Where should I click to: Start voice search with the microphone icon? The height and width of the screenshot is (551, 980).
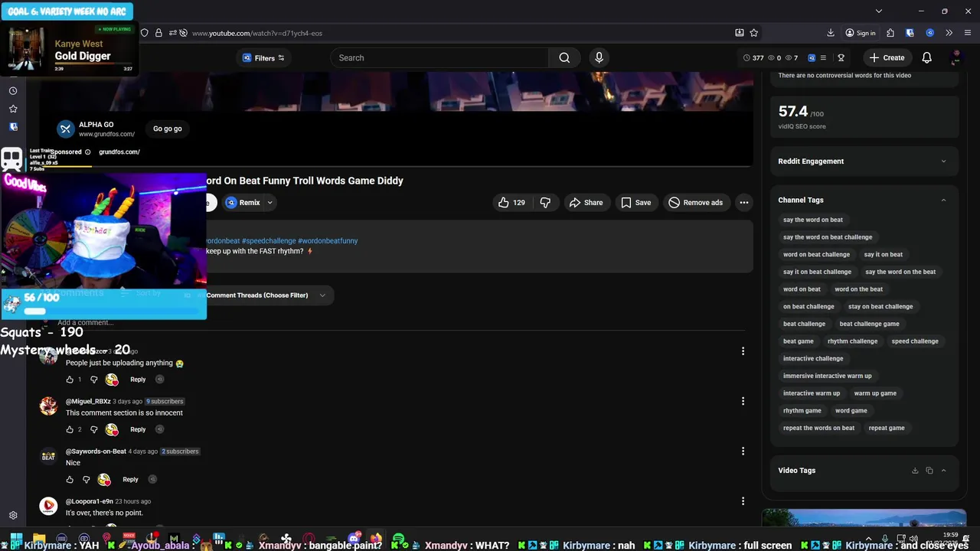coord(599,57)
